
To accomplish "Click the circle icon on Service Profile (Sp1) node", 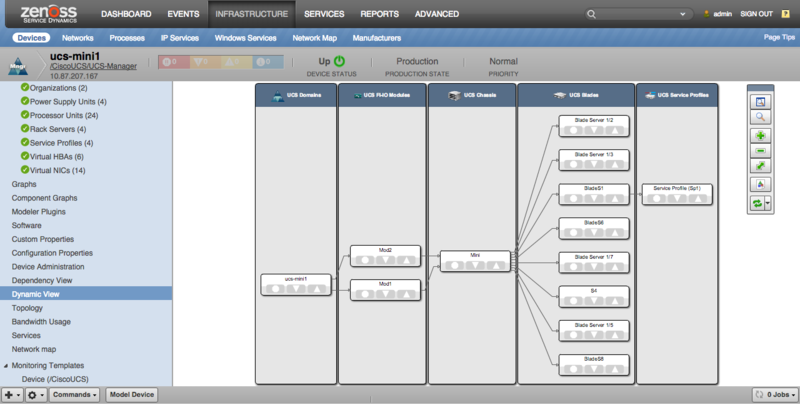I will (657, 198).
